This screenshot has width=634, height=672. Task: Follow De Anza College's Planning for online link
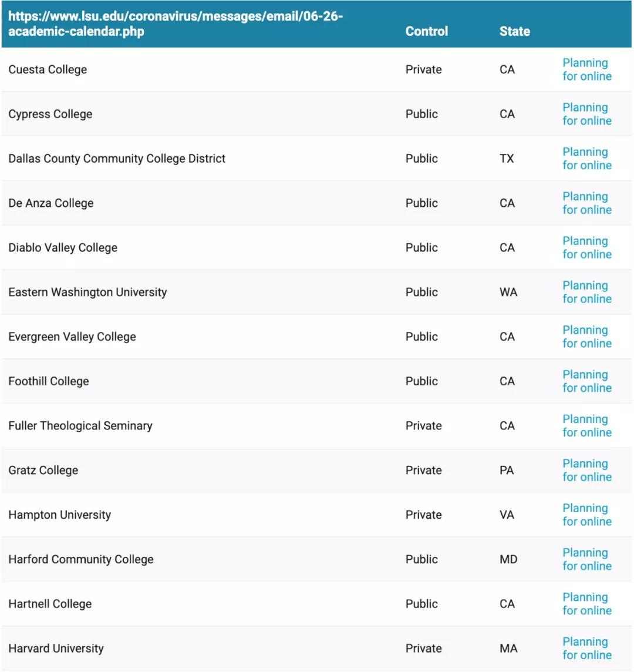(x=586, y=203)
